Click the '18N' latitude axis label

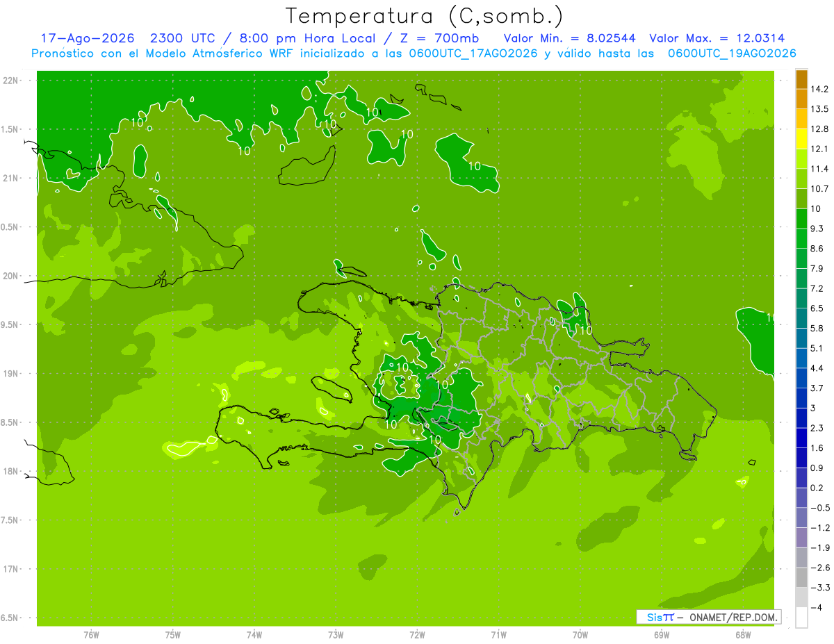[10, 472]
